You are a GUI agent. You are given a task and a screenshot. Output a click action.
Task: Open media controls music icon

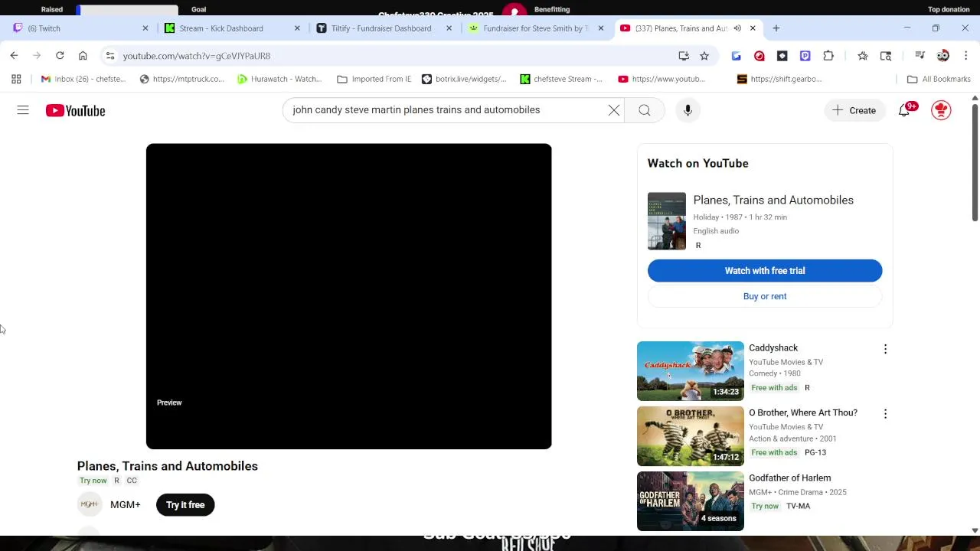click(x=920, y=56)
